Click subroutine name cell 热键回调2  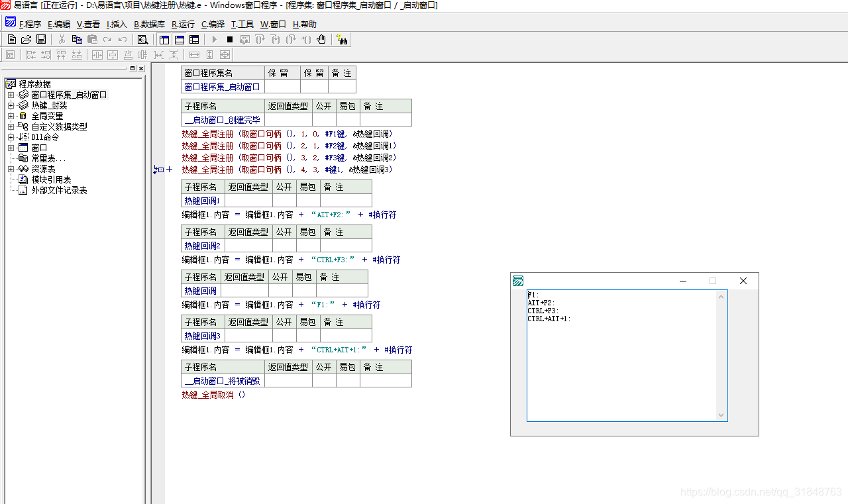pos(203,246)
